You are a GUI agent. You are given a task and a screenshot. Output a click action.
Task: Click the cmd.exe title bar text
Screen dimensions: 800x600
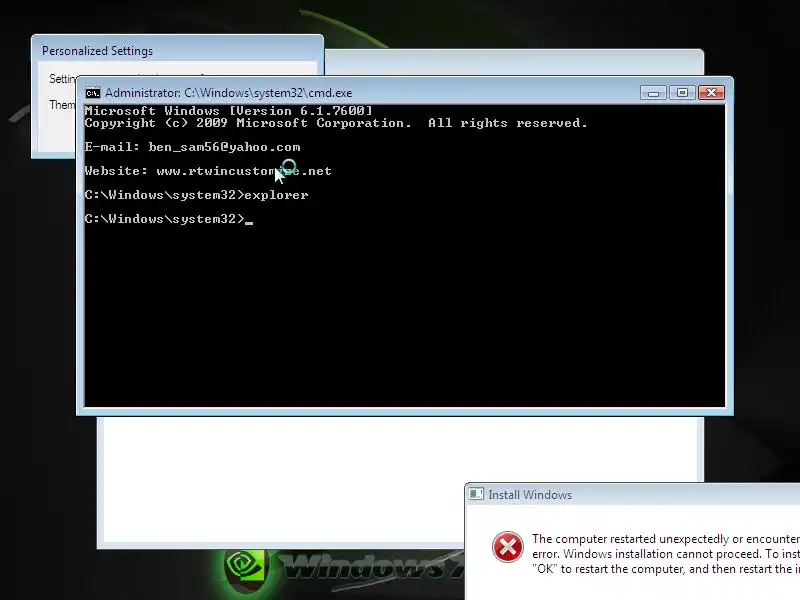(x=229, y=93)
